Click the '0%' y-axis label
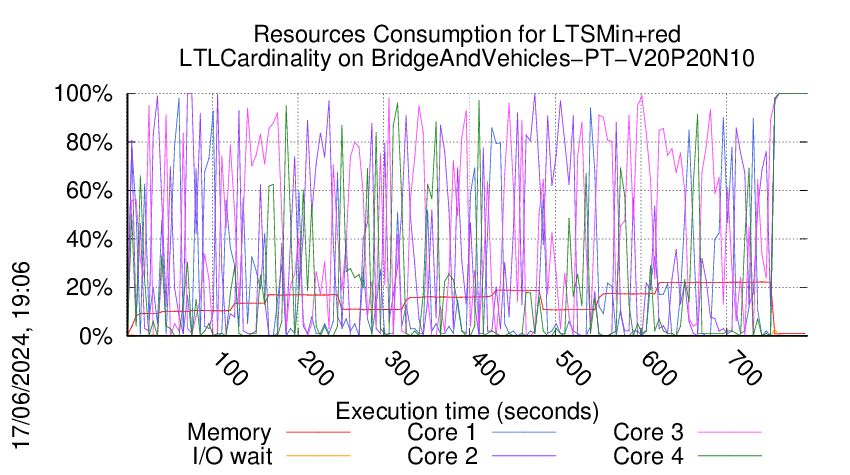This screenshot has width=850, height=475. 96,336
